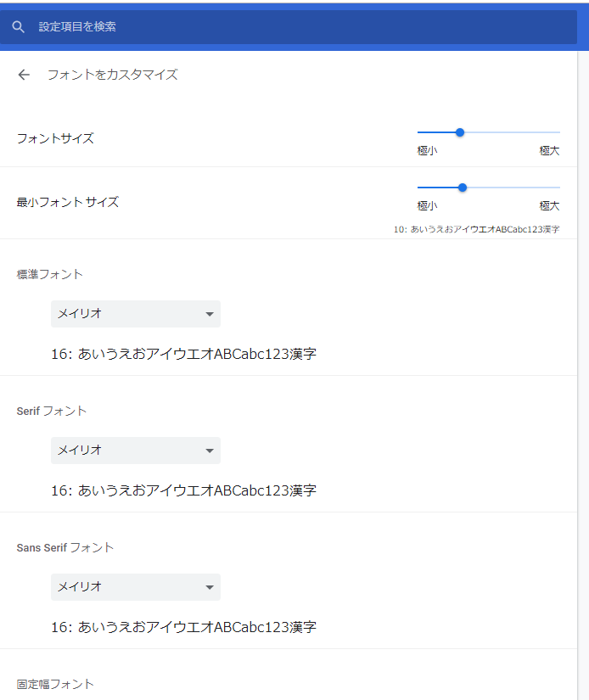Click the 標準フォント sample preview text

click(183, 354)
